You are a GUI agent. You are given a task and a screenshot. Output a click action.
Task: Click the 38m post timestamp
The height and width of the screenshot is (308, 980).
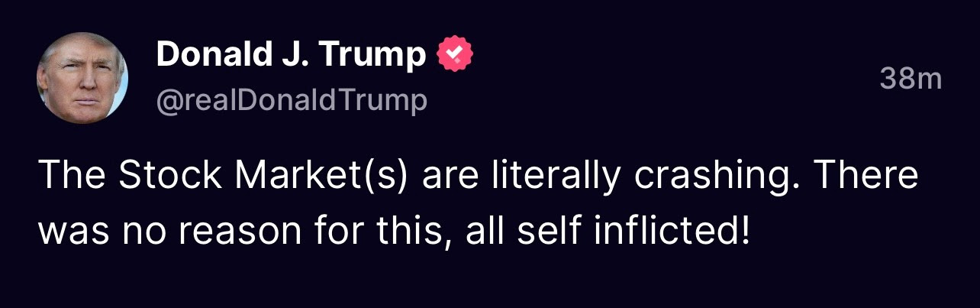pyautogui.click(x=911, y=78)
